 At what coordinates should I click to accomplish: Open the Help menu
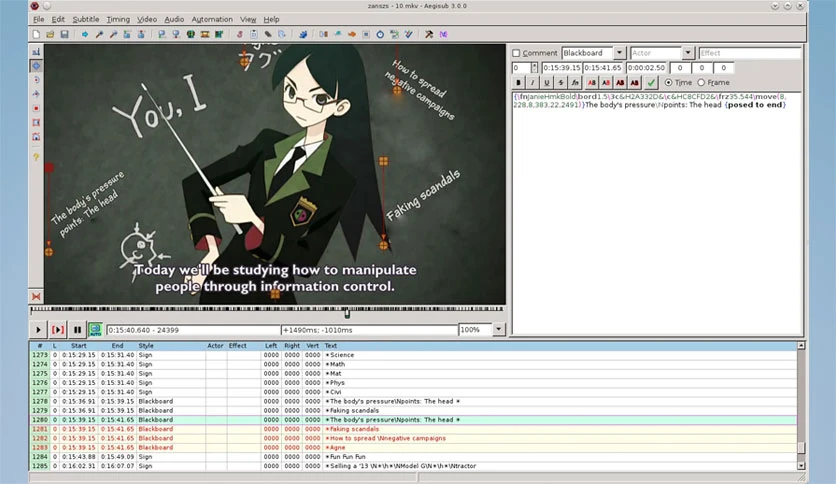pyautogui.click(x=271, y=19)
